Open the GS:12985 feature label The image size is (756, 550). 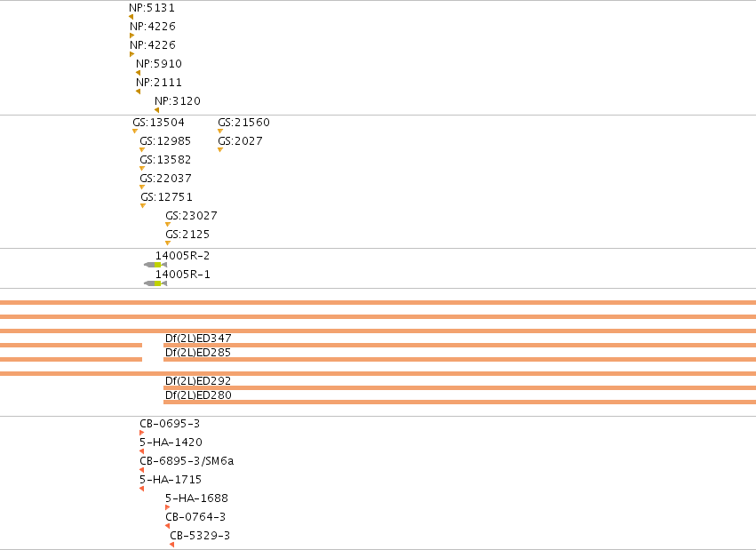pyautogui.click(x=165, y=141)
